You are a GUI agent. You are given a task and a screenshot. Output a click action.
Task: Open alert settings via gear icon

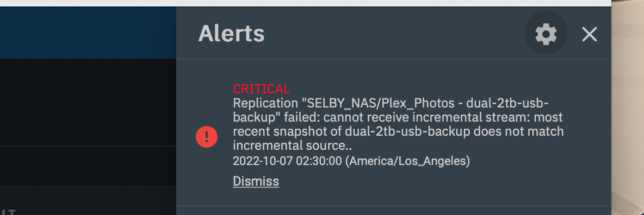(x=546, y=33)
